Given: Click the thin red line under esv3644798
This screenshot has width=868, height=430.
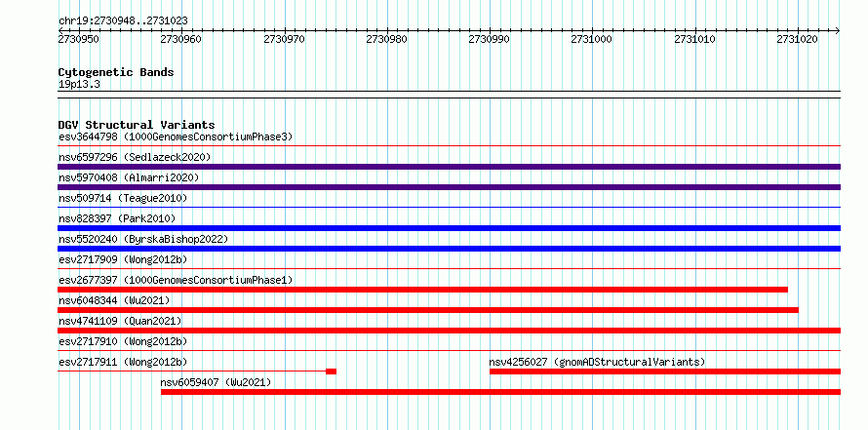Looking at the screenshot, I should tap(449, 146).
